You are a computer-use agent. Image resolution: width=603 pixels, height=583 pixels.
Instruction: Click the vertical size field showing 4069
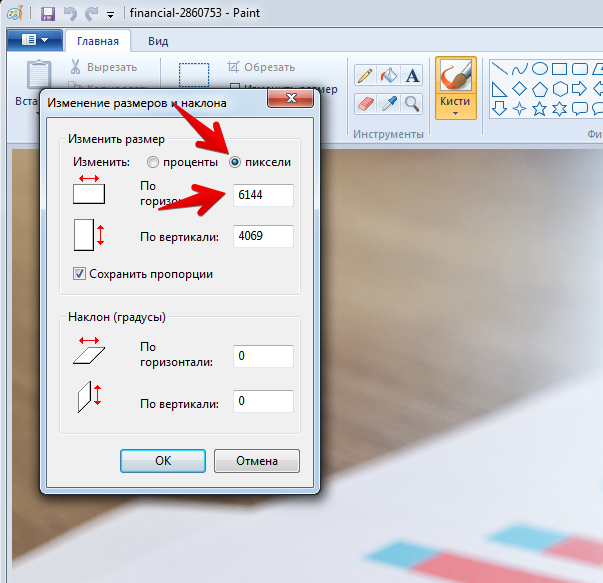click(263, 236)
